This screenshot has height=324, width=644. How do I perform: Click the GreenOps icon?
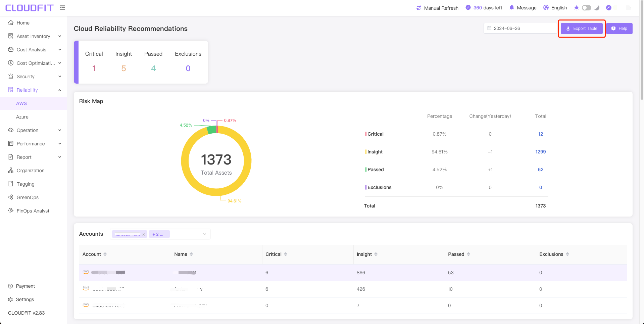point(11,197)
